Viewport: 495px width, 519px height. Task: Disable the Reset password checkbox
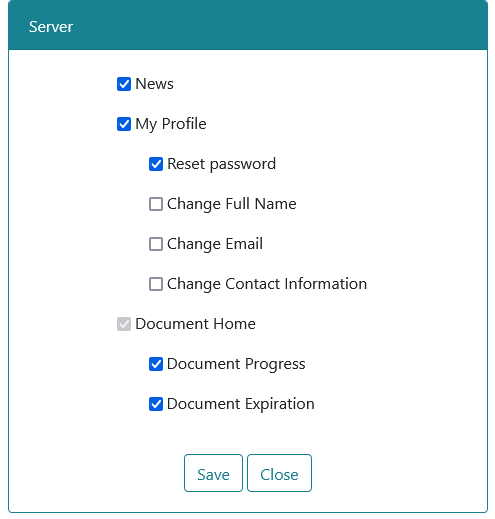tap(156, 164)
